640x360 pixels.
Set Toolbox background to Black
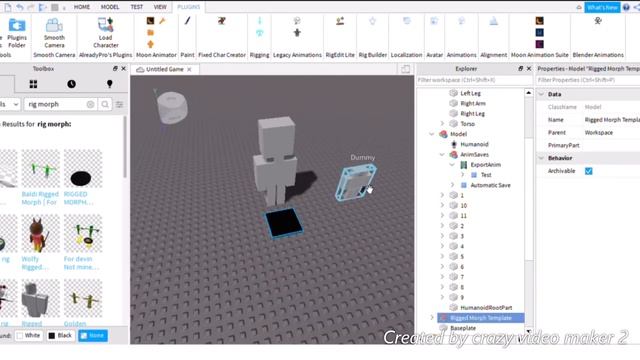coord(60,336)
